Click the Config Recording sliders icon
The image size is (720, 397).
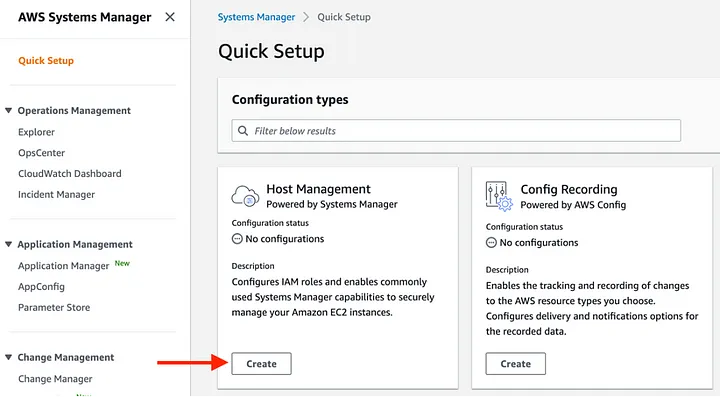pos(499,196)
